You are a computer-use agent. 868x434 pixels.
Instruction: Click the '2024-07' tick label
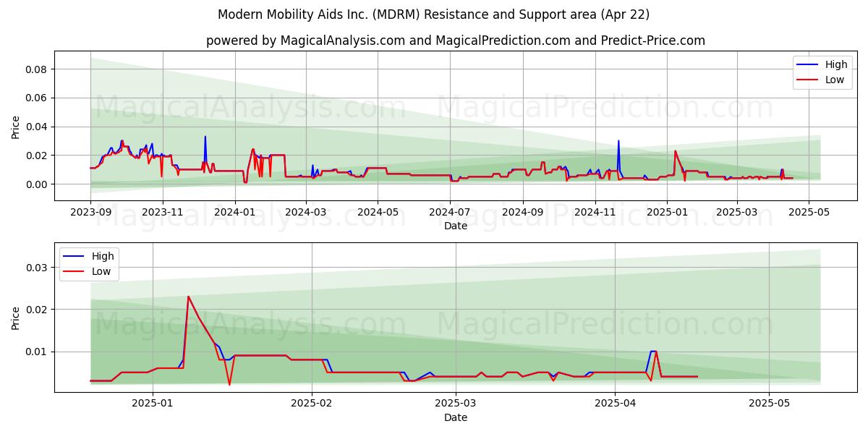[450, 213]
